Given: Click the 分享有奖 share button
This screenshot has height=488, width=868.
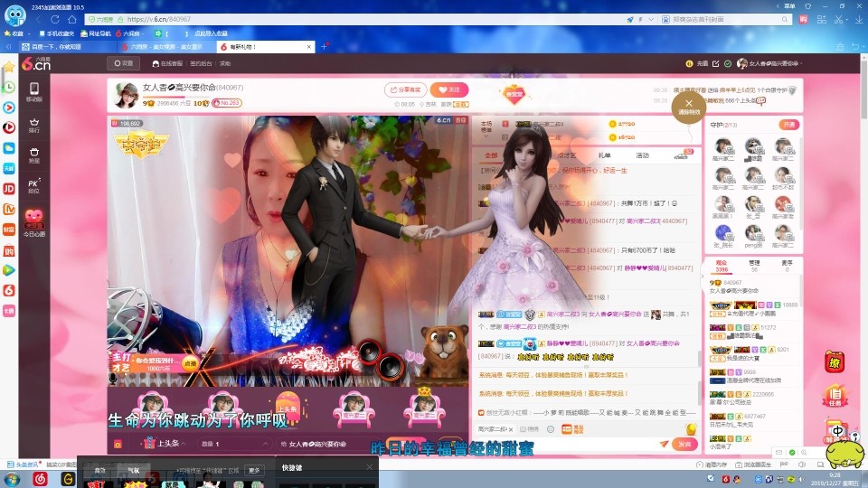Looking at the screenshot, I should click(x=406, y=89).
